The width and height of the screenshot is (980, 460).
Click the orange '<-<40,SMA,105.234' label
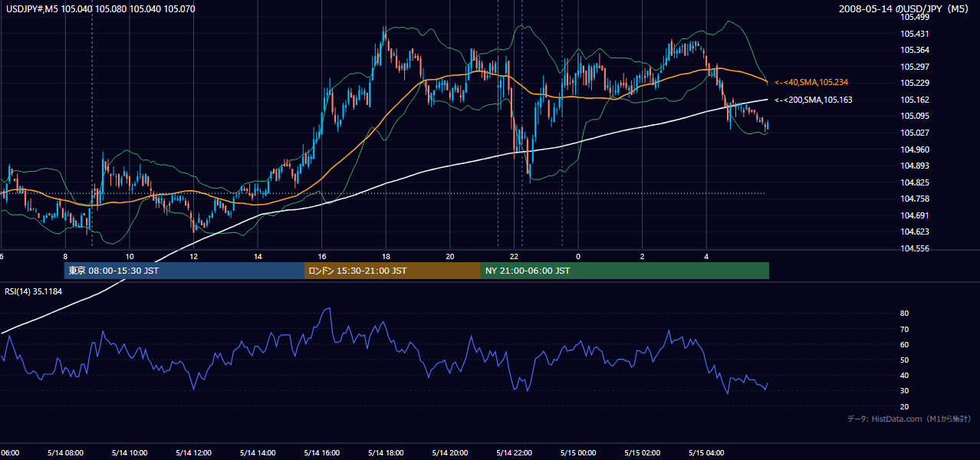811,82
